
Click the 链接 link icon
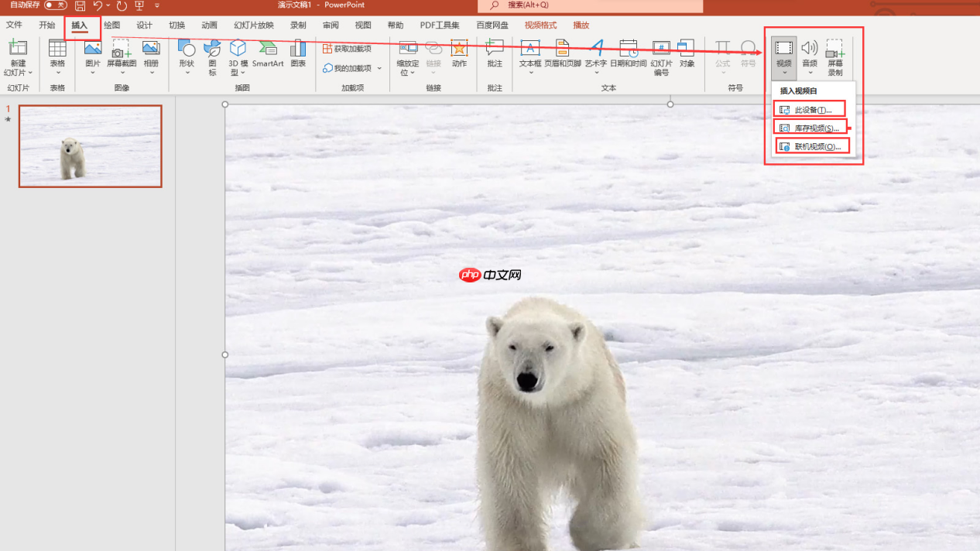pyautogui.click(x=433, y=48)
